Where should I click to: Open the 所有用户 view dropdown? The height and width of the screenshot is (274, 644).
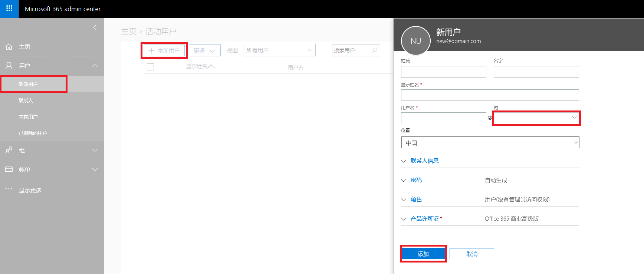coord(279,50)
